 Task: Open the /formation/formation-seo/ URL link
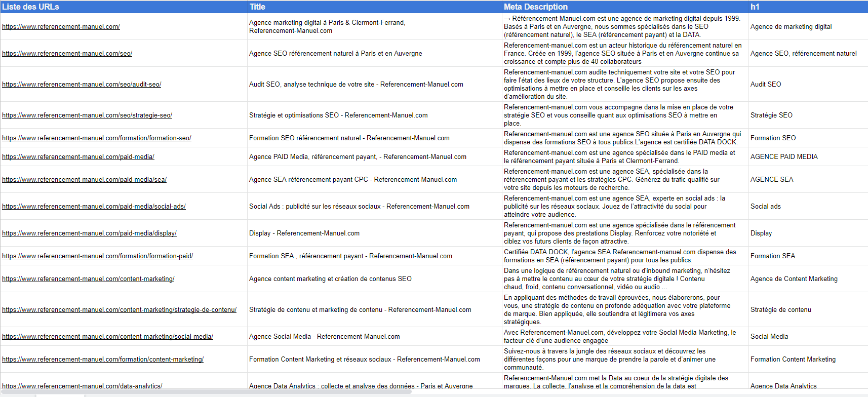click(97, 138)
